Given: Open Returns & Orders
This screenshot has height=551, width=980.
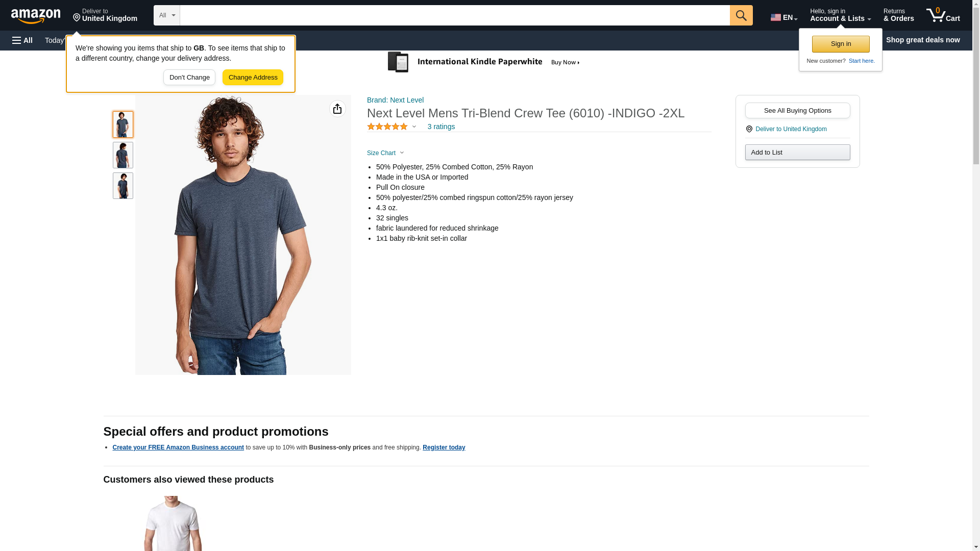Looking at the screenshot, I should coord(898,15).
